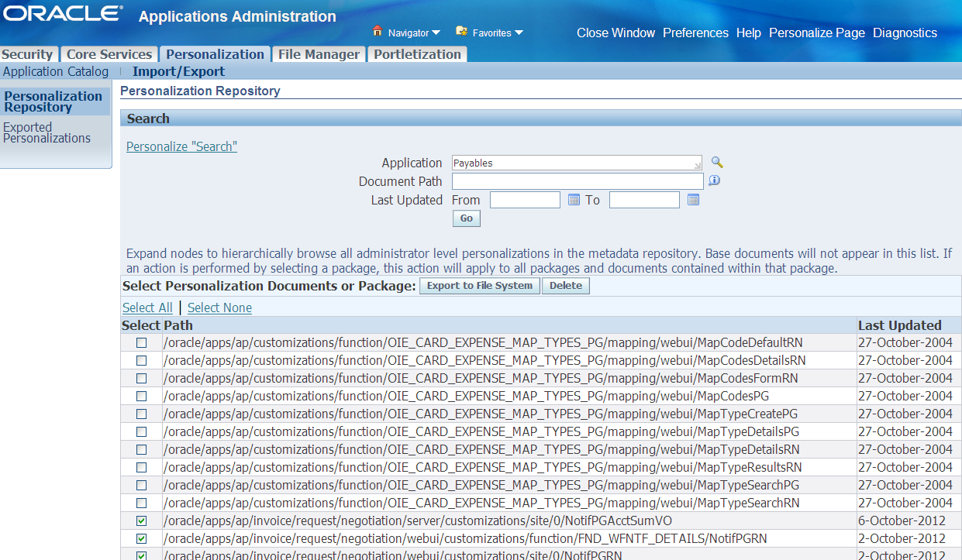Open the From date calendar picker
The width and height of the screenshot is (962, 560).
[x=574, y=200]
